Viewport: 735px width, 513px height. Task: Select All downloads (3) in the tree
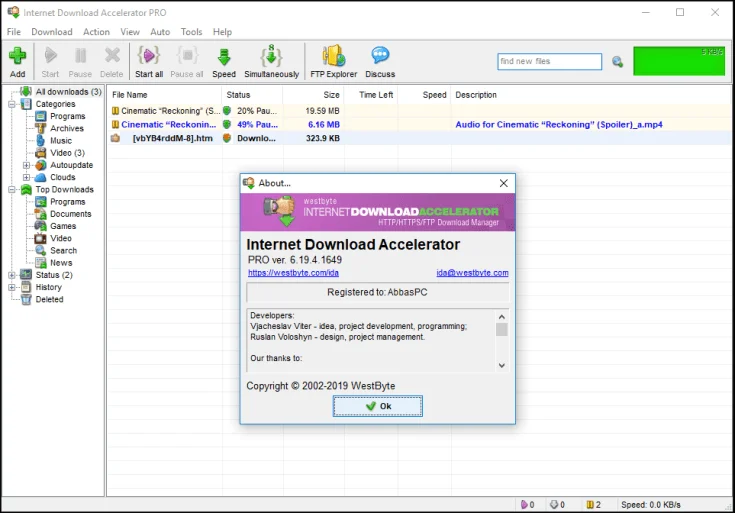[x=68, y=91]
